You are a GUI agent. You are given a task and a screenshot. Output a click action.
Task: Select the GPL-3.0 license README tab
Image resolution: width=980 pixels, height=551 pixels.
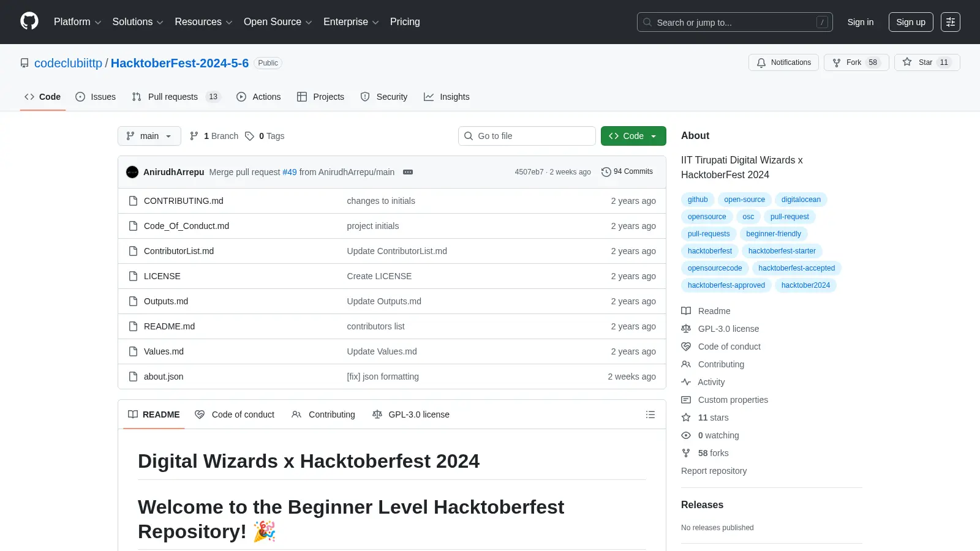coord(411,414)
